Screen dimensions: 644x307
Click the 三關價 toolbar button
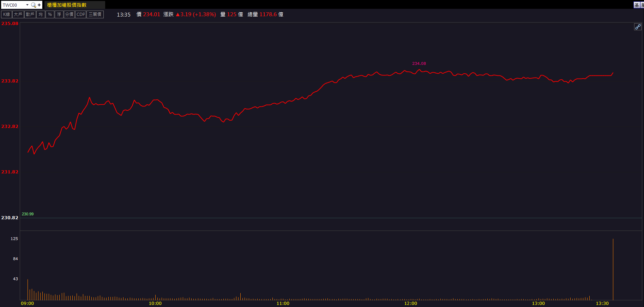[95, 14]
